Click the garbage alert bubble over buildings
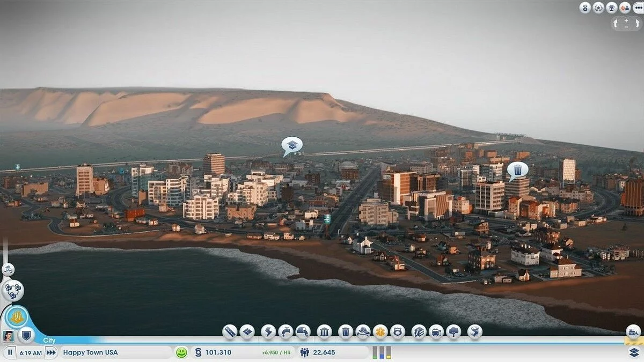The height and width of the screenshot is (362, 644). pos(518,171)
